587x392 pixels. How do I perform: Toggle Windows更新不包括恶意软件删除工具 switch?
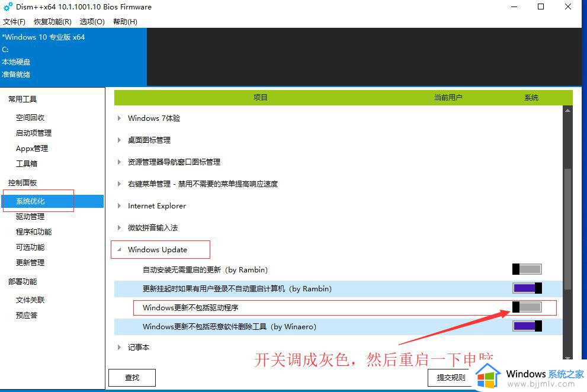coord(527,326)
